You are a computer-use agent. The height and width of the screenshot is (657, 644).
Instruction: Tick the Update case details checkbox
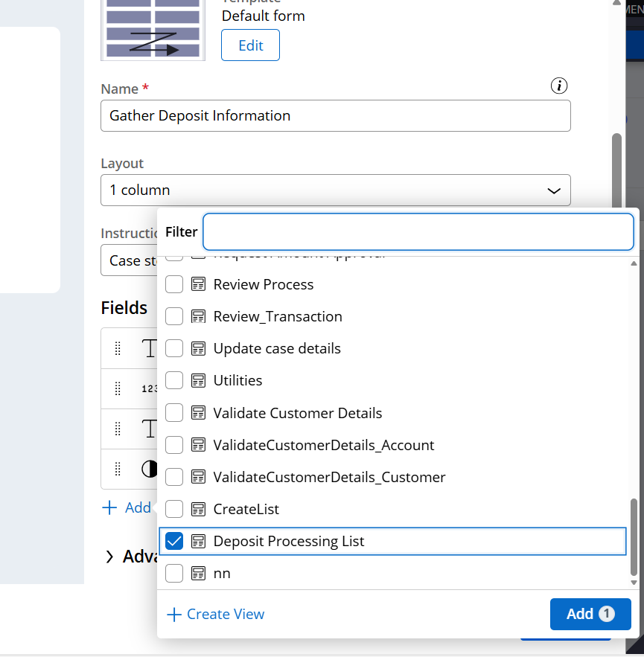174,348
